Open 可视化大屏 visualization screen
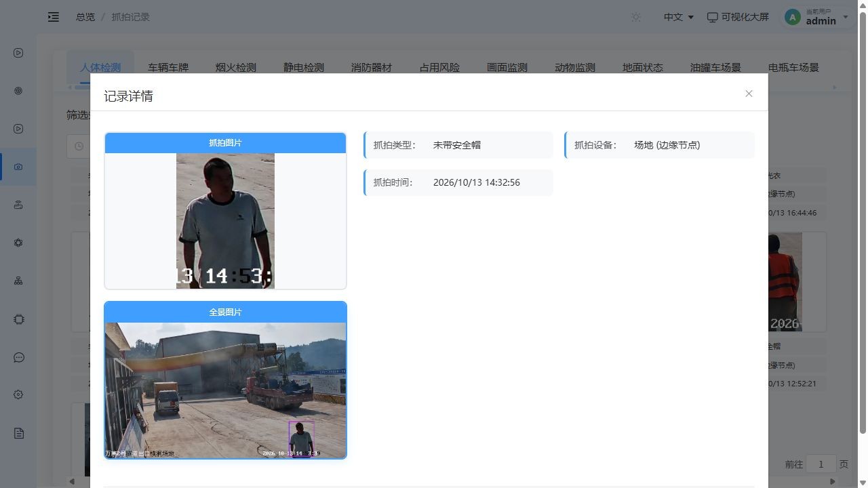 click(738, 17)
